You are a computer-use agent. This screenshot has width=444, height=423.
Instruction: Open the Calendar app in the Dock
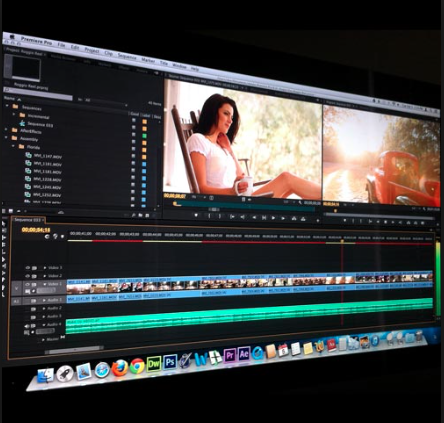(x=283, y=350)
